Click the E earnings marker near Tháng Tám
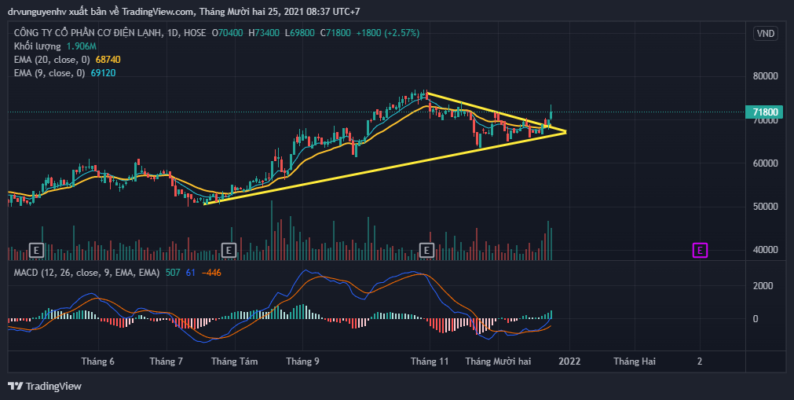Screen dimensions: 794x400 (229, 250)
